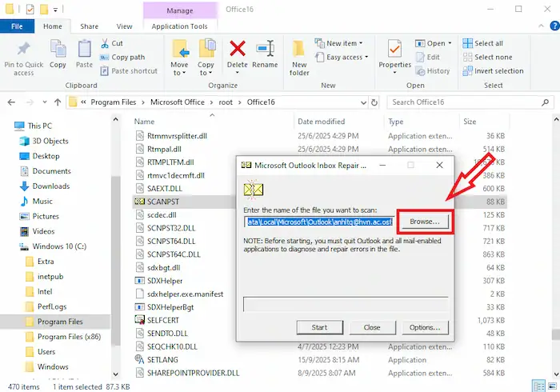Click Select all in ribbon

[483, 43]
